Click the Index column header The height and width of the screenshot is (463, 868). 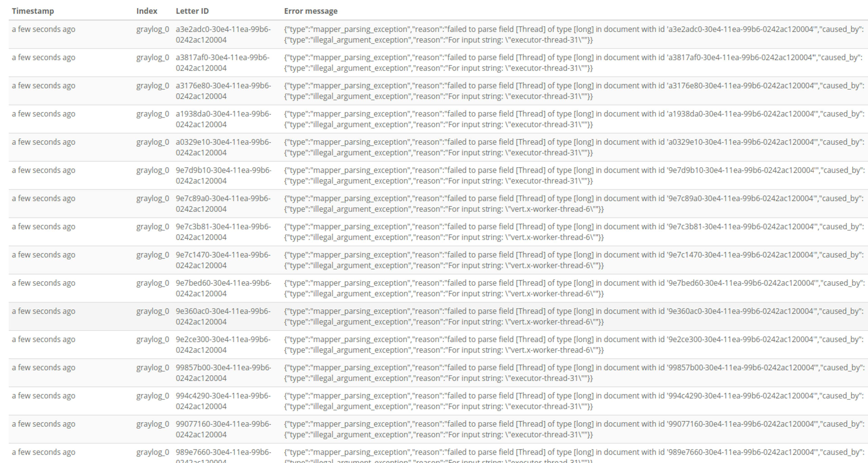[x=146, y=11]
